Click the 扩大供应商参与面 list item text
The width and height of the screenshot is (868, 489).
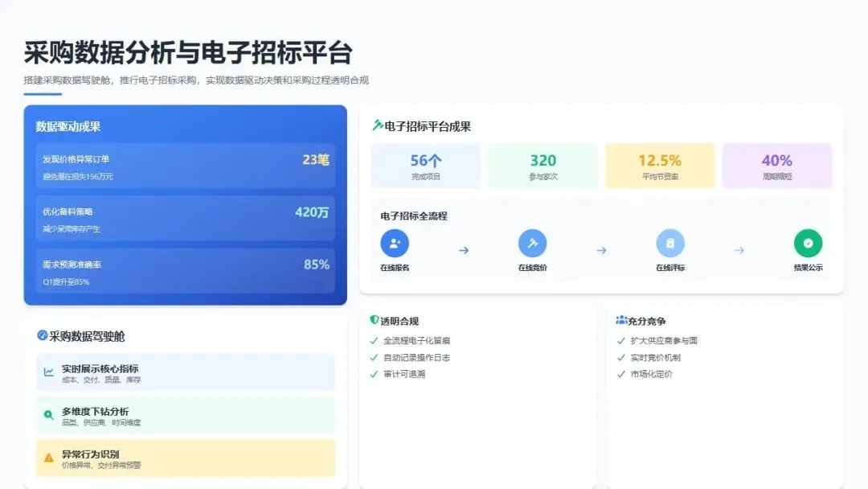pos(664,340)
